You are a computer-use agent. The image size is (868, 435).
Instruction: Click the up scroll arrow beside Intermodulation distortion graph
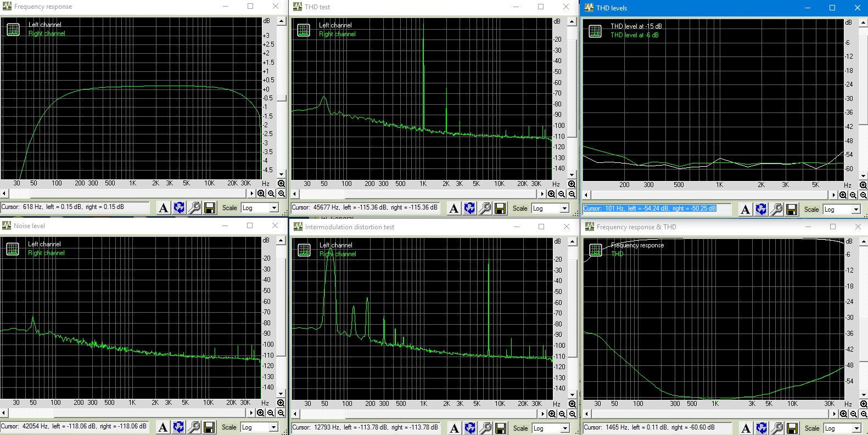572,241
